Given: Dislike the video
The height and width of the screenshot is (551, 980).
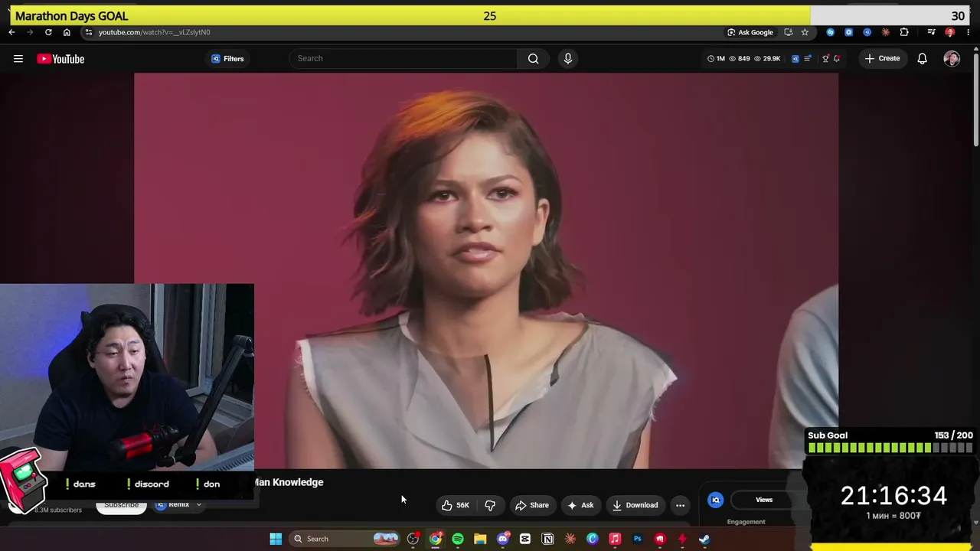Looking at the screenshot, I should [490, 505].
